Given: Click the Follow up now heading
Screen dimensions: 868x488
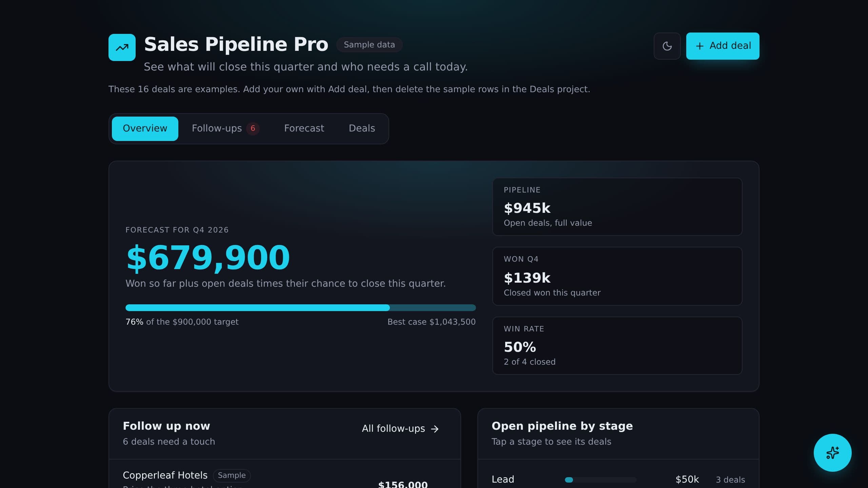Looking at the screenshot, I should tap(166, 426).
